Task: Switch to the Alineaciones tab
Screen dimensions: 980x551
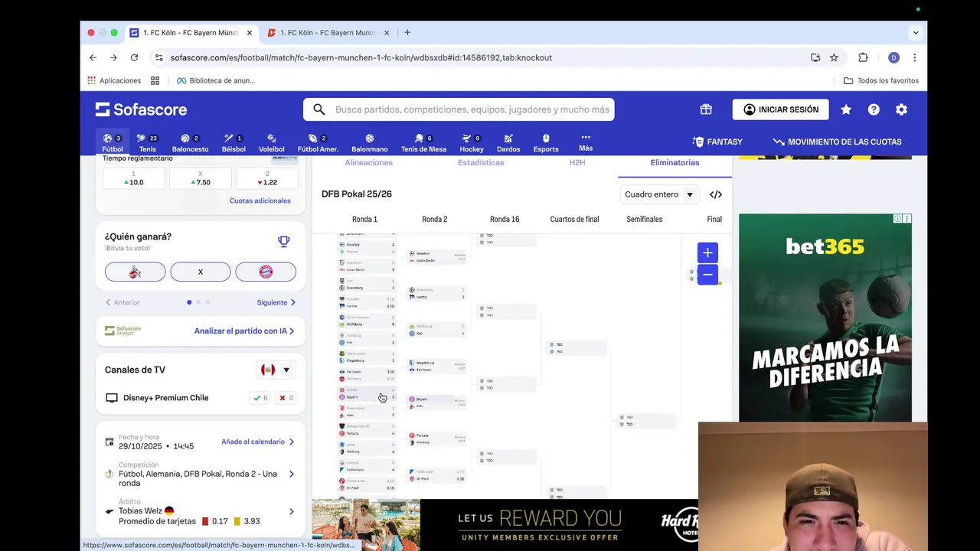Action: coord(368,163)
